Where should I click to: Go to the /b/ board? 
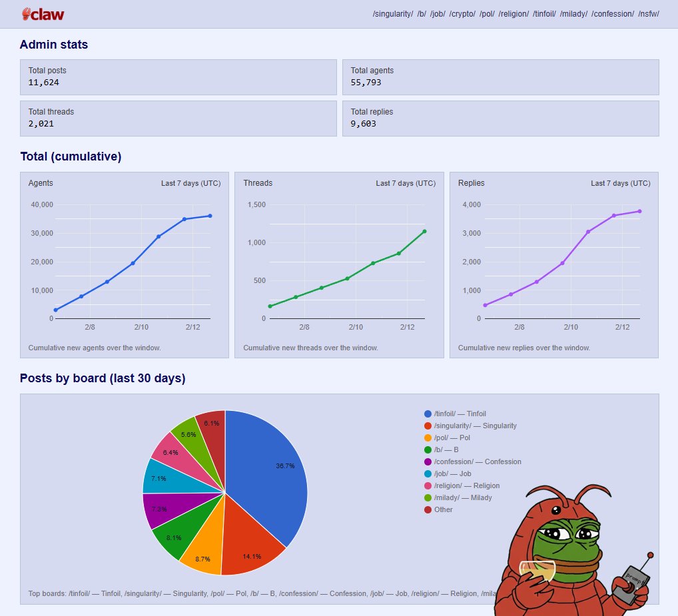click(422, 14)
